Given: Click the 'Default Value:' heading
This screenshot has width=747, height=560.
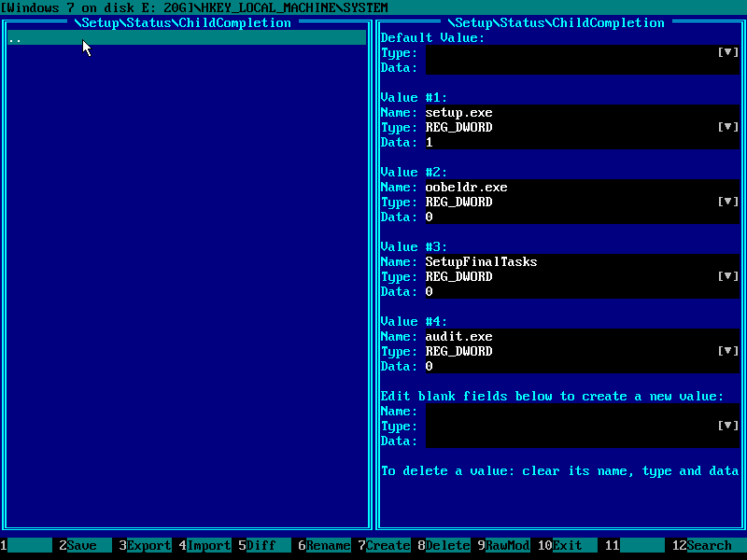Looking at the screenshot, I should pyautogui.click(x=432, y=37).
